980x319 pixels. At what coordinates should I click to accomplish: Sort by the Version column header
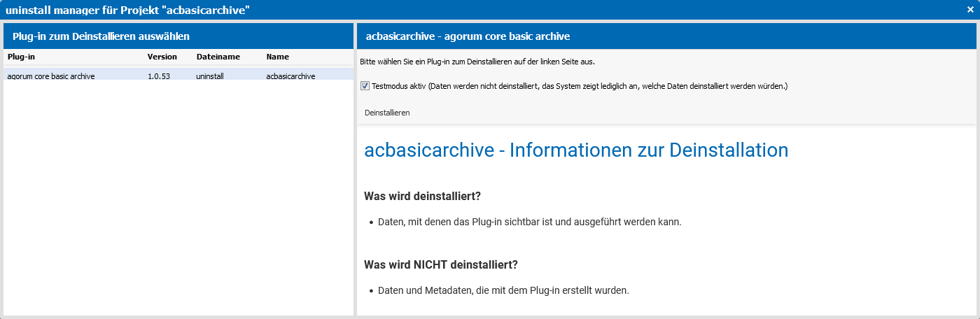(x=168, y=57)
